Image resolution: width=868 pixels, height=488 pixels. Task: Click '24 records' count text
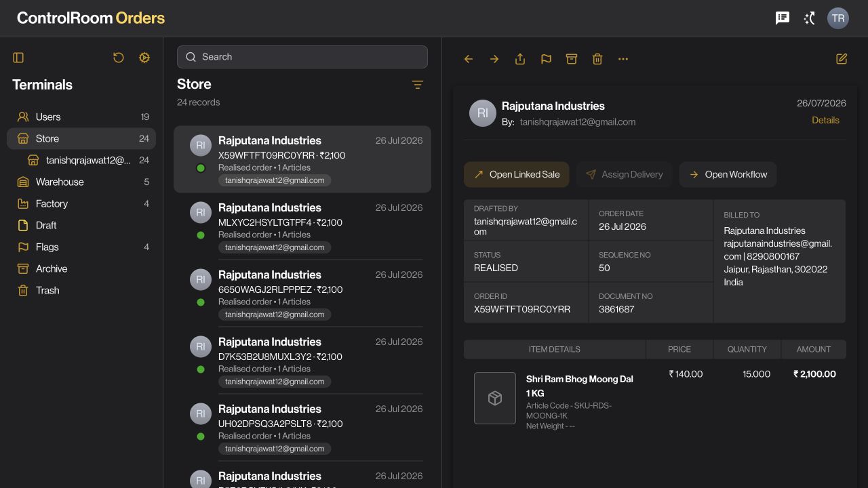pos(199,102)
